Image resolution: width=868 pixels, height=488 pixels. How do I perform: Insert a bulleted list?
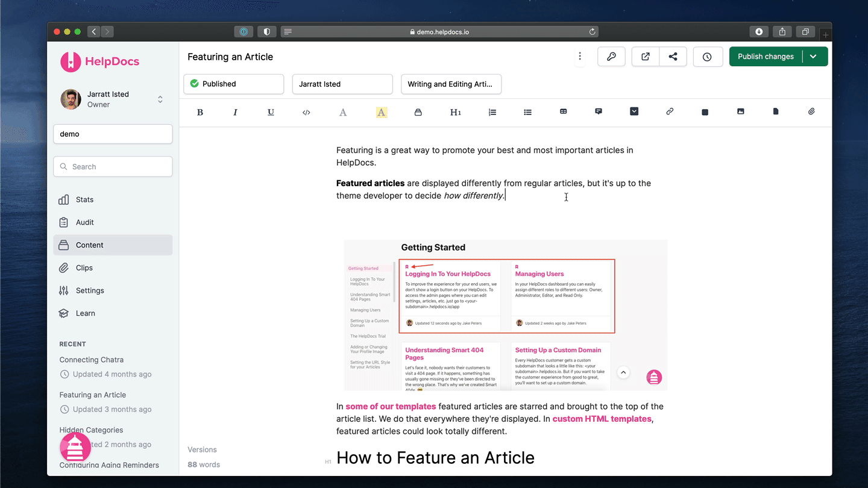[527, 112]
